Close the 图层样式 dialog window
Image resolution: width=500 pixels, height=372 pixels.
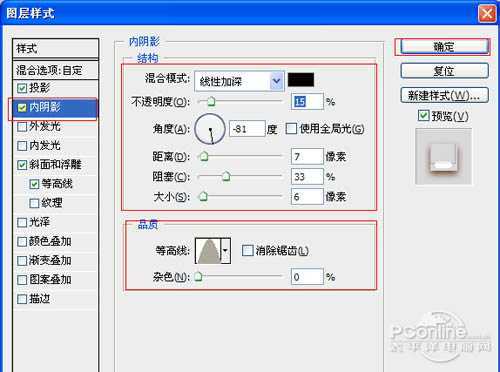(486, 14)
